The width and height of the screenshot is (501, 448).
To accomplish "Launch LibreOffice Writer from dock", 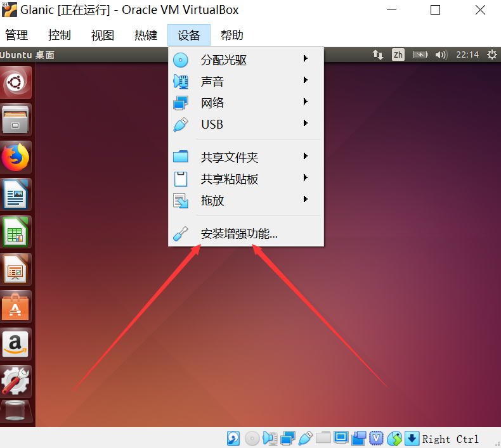I will [x=15, y=195].
